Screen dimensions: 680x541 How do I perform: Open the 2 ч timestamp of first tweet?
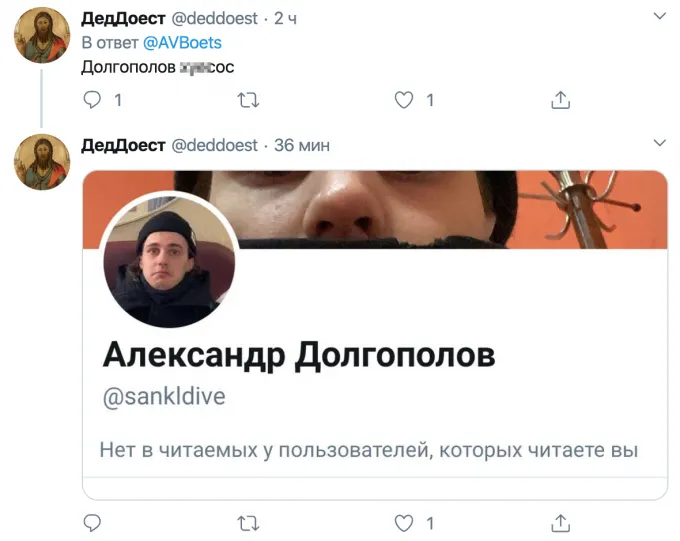(x=285, y=19)
